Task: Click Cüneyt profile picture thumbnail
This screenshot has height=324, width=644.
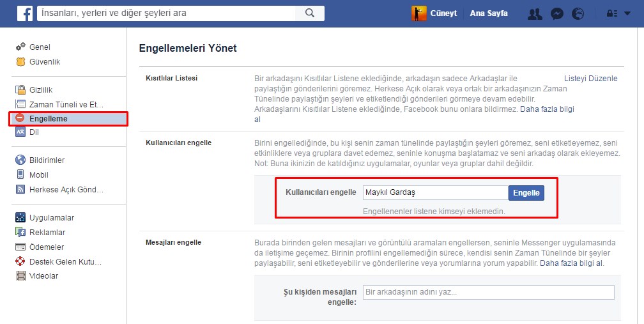Action: coord(418,13)
